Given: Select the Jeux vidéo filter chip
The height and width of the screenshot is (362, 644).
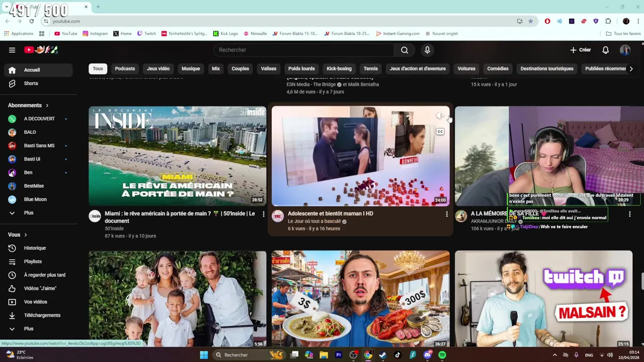Looking at the screenshot, I should [158, 69].
